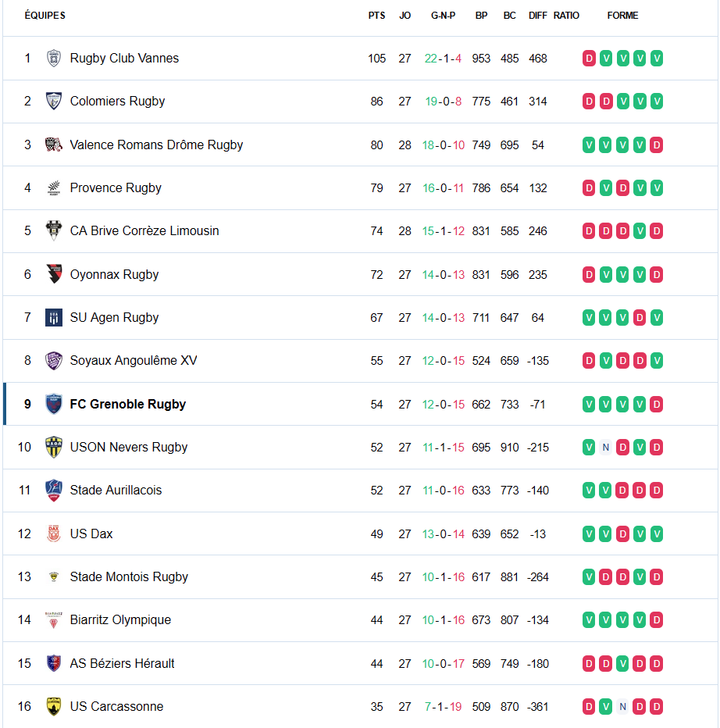Screen dimensions: 720x728
Task: Sort the table by DIFF column header
Action: (x=537, y=16)
